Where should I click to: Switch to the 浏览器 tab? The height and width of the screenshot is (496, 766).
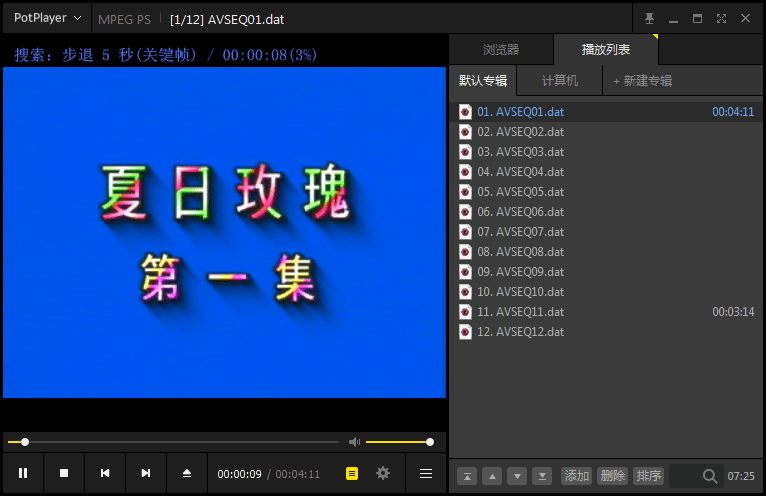tap(500, 49)
